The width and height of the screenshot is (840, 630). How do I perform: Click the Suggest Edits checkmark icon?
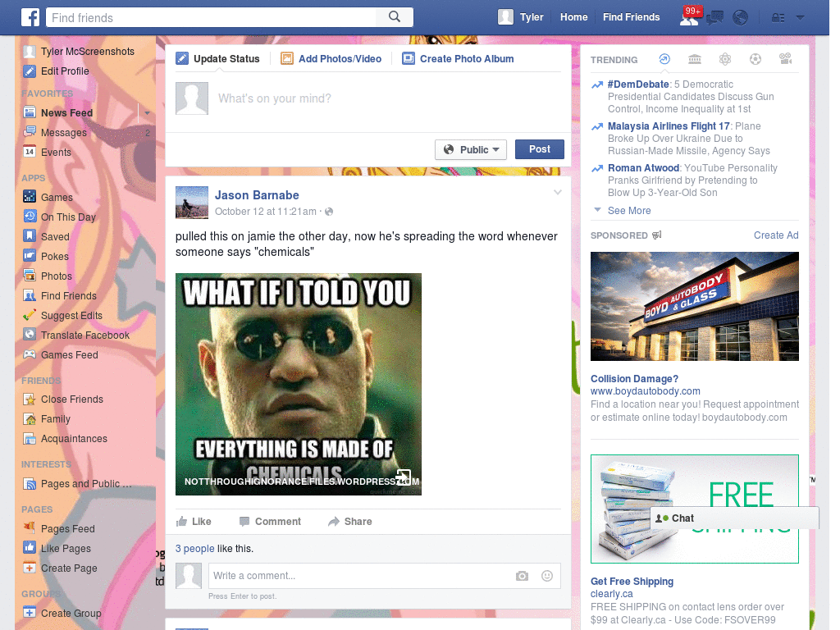click(x=30, y=315)
